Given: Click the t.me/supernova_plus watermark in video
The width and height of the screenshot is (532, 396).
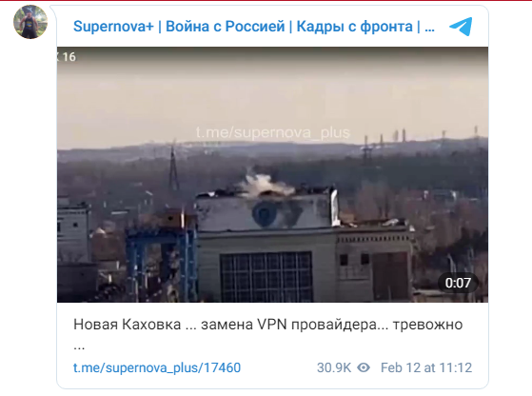Looking at the screenshot, I should pos(272,132).
